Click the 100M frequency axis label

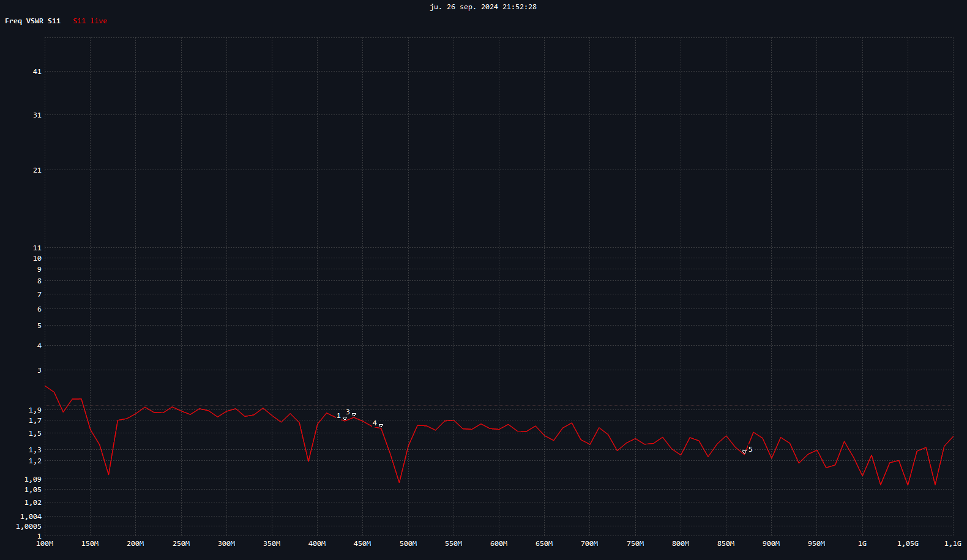click(x=45, y=543)
